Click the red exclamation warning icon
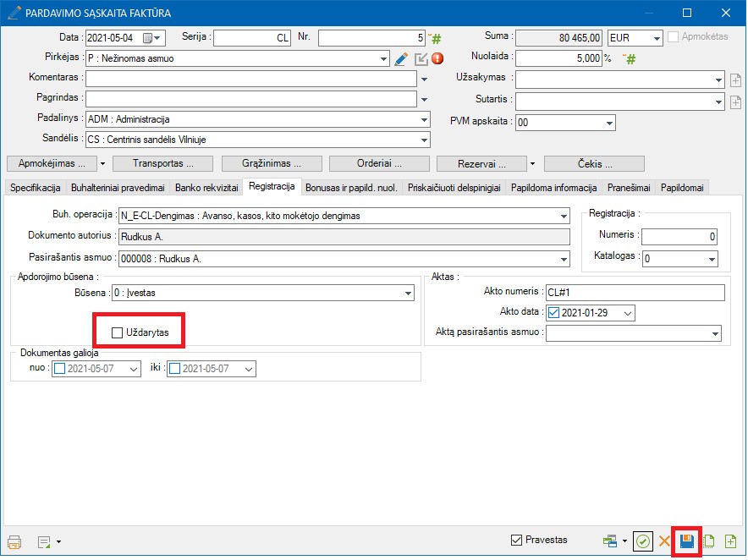Screen dimensions: 748x560 click(437, 59)
